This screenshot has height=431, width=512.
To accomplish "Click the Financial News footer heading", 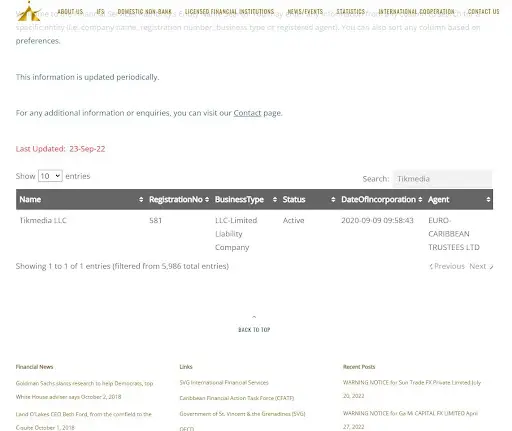I will click(34, 367).
